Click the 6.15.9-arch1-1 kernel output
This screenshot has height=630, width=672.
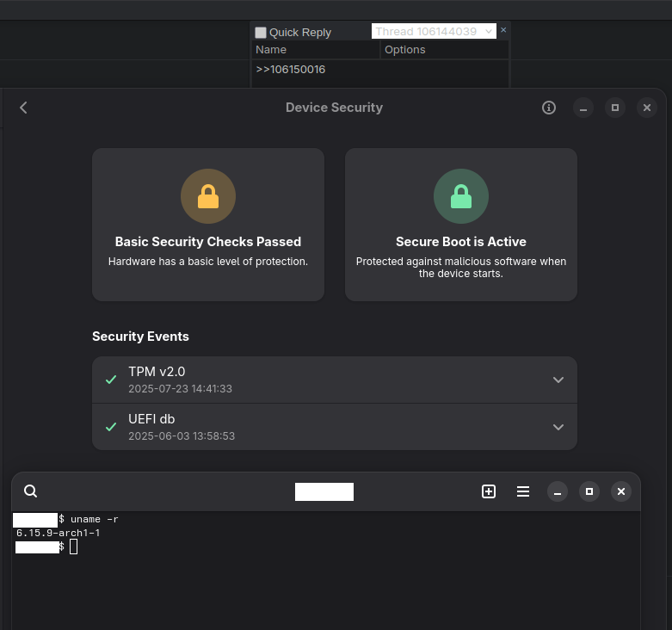coord(58,533)
